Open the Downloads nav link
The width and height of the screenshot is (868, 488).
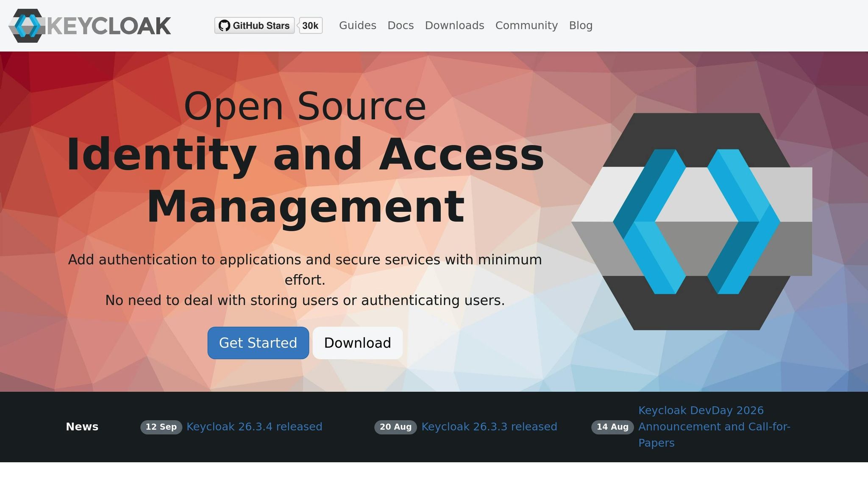[x=454, y=25]
